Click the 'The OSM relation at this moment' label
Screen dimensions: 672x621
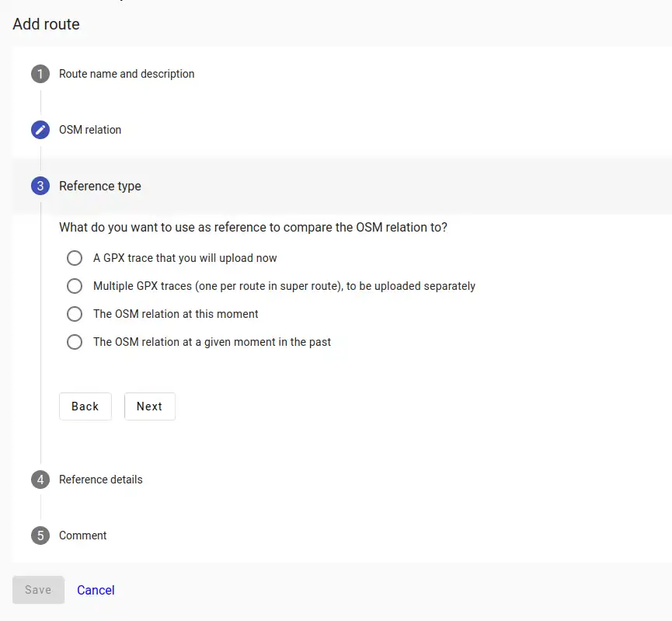[x=176, y=314]
